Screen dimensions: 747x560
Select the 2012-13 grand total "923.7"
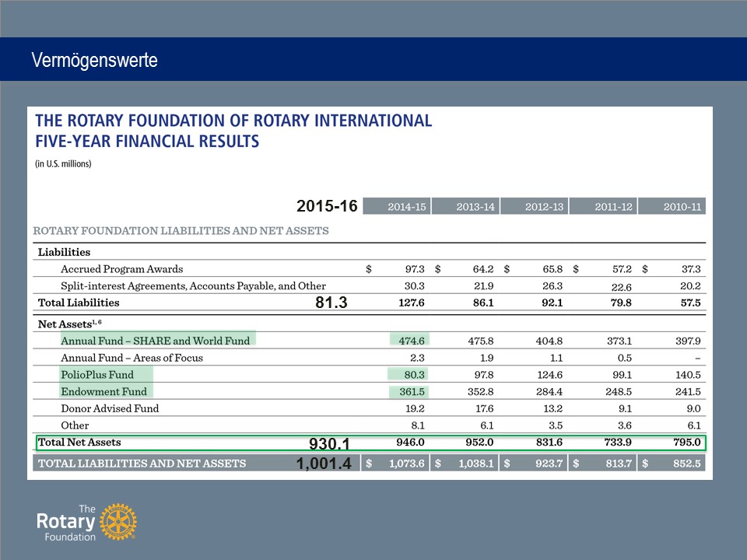[x=549, y=464]
